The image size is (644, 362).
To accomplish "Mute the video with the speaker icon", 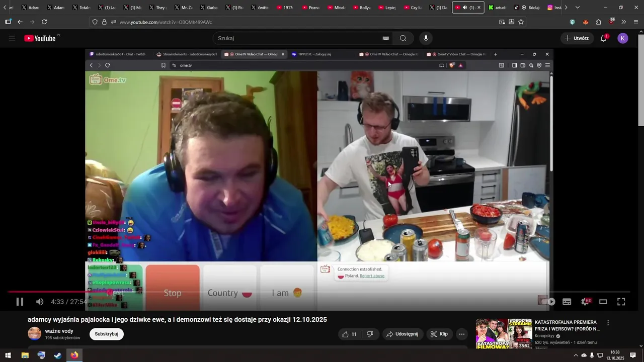I will 40,302.
